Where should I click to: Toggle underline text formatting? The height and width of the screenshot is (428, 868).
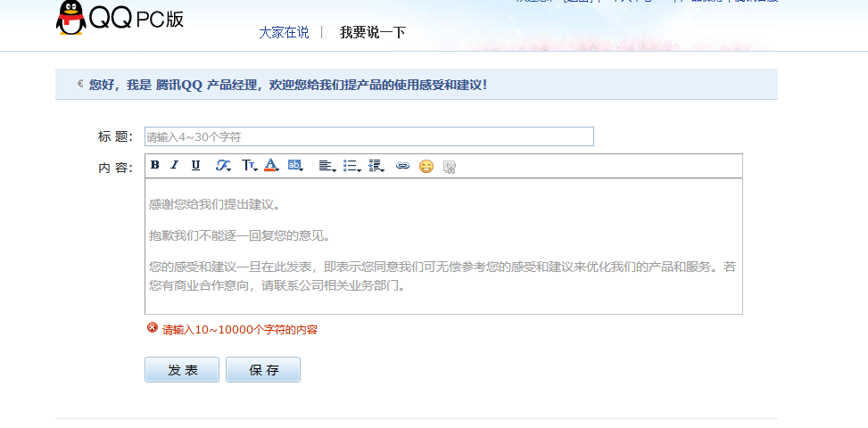pos(195,165)
